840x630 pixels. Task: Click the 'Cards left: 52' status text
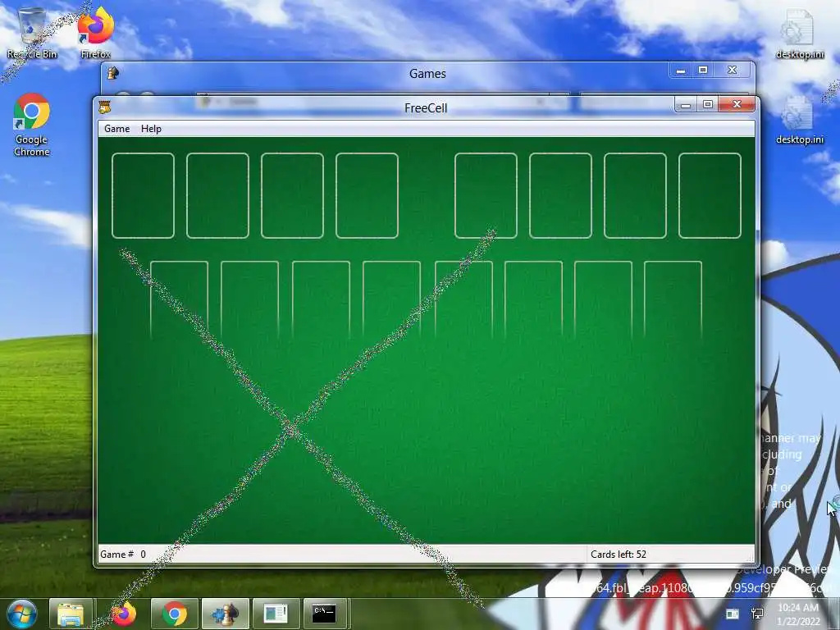tap(619, 554)
